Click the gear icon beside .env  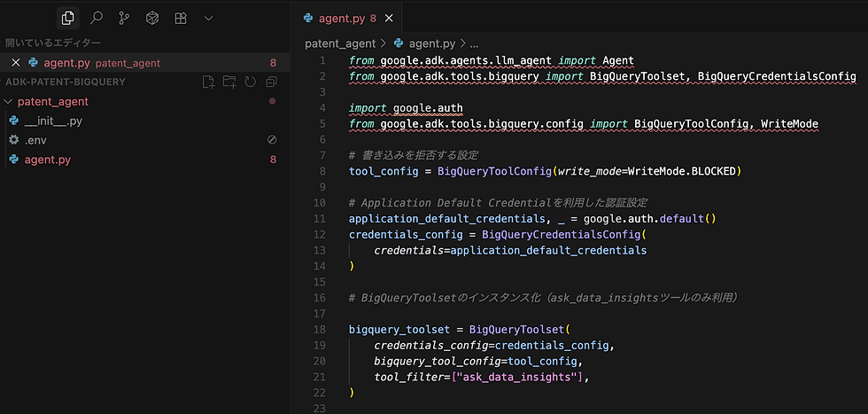[x=14, y=140]
